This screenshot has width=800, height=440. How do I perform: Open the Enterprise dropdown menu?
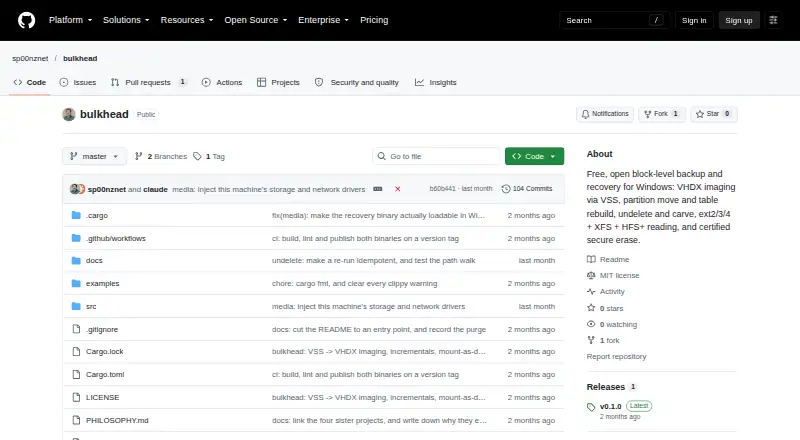323,20
